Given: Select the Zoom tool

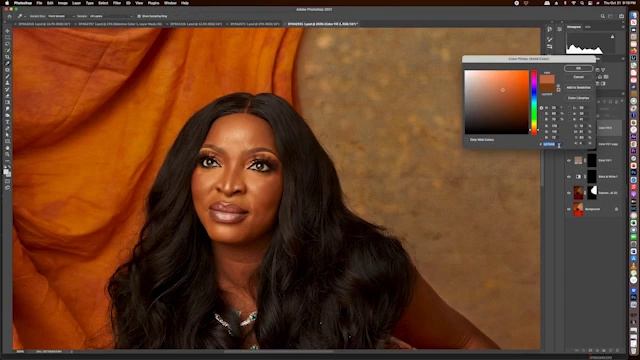Looking at the screenshot, I should pos(7,154).
